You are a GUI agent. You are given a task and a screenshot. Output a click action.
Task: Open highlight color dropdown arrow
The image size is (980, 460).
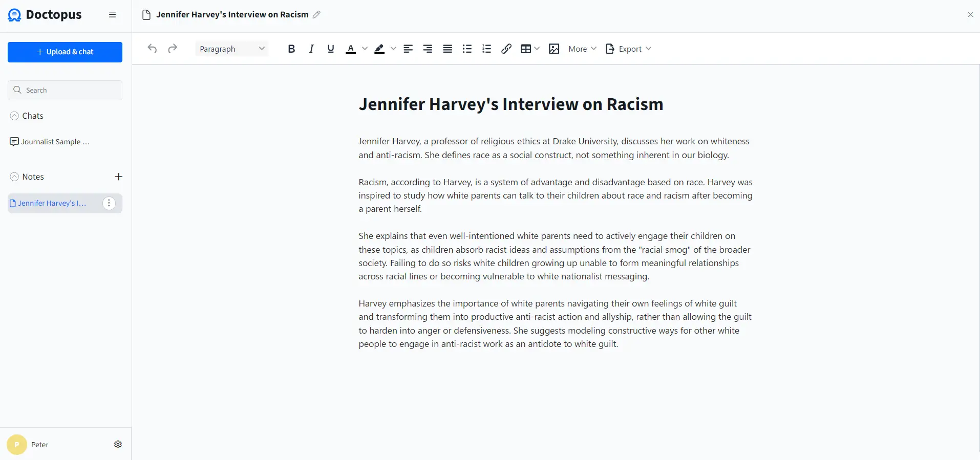click(393, 49)
